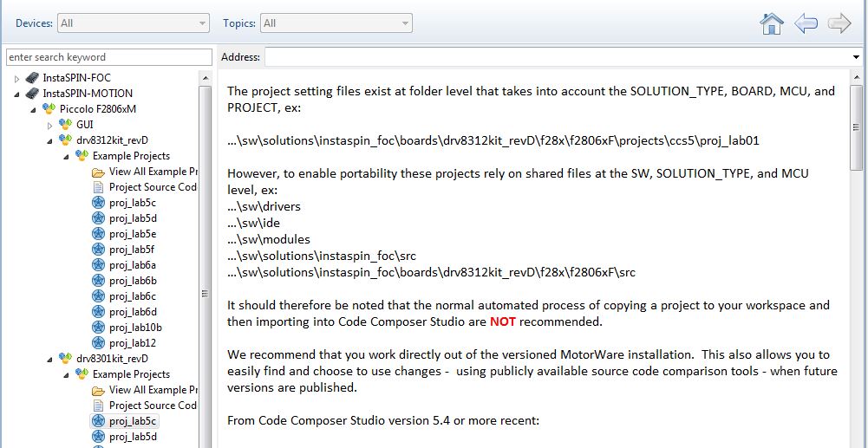
Task: Open the Address bar dropdown arrow
Action: (x=856, y=57)
